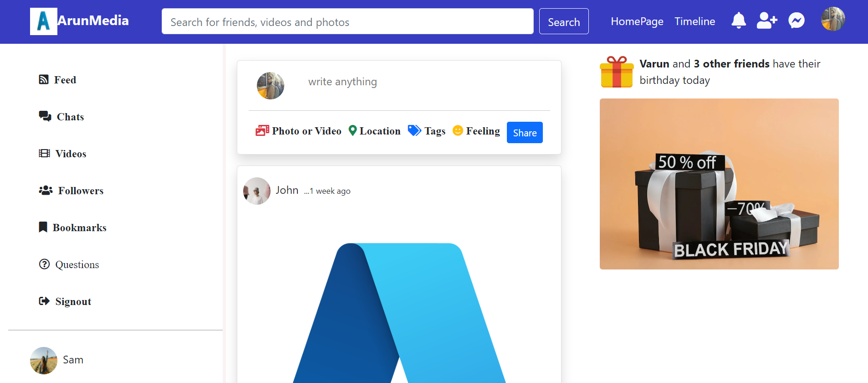Select the Location option label
Image resolution: width=868 pixels, height=383 pixels.
click(380, 131)
